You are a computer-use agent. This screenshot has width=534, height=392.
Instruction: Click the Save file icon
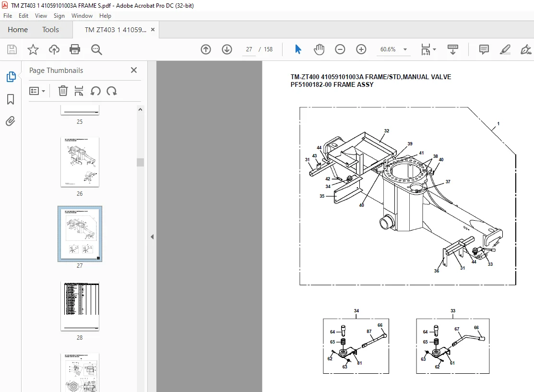pyautogui.click(x=12, y=49)
